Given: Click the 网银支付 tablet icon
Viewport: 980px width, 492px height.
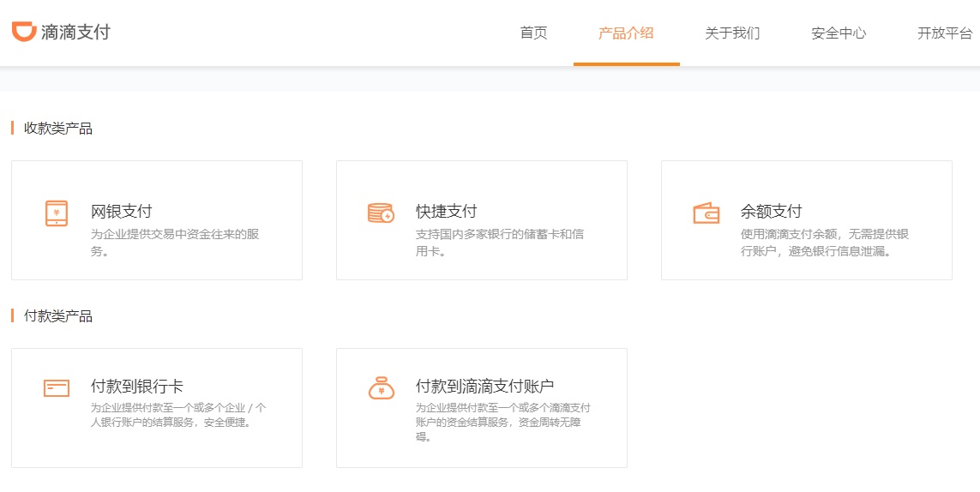Looking at the screenshot, I should (57, 213).
